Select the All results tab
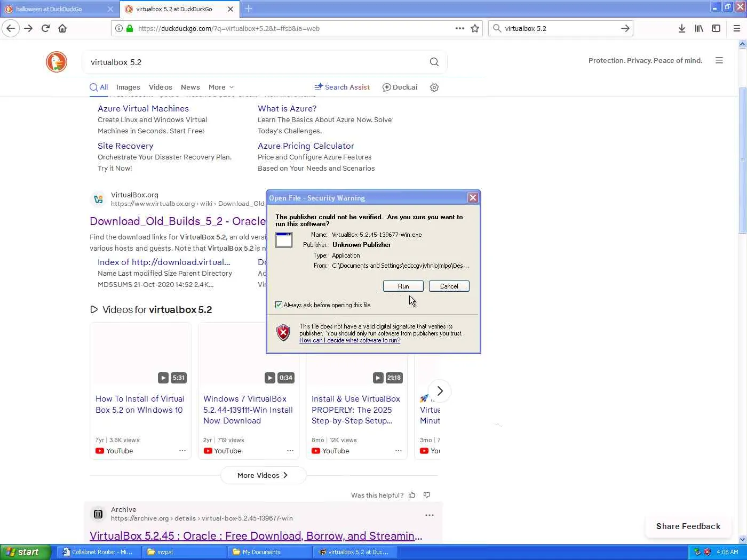Image resolution: width=747 pixels, height=560 pixels. (99, 87)
